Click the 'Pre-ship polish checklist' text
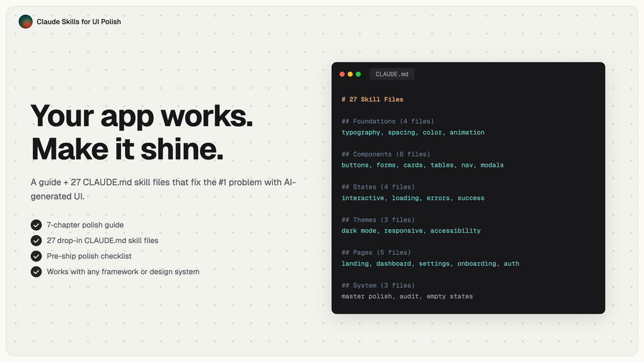Viewport: 644px width, 362px height. tap(89, 256)
